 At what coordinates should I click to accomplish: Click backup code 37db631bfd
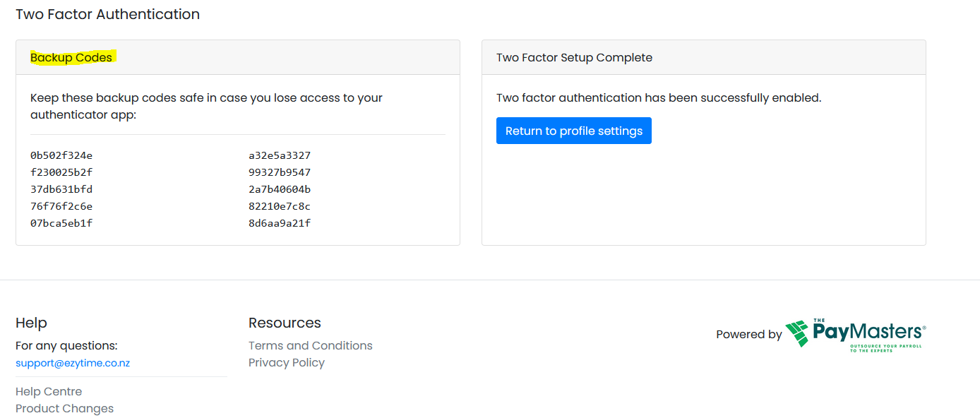click(61, 189)
